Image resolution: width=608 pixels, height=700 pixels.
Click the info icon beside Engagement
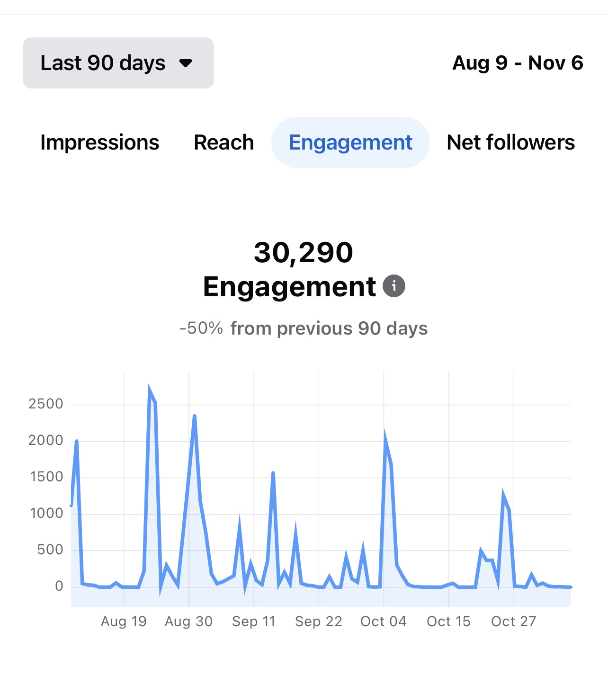[x=393, y=286]
